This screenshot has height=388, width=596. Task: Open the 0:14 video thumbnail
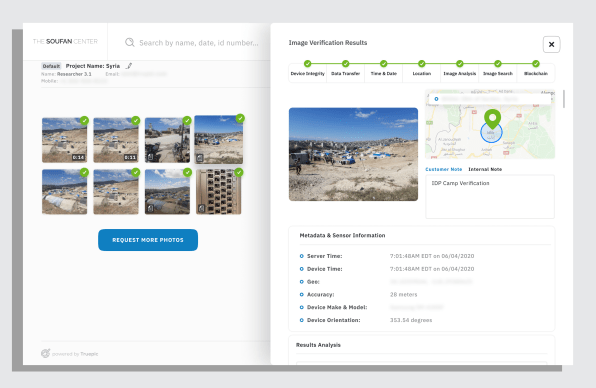[64, 140]
